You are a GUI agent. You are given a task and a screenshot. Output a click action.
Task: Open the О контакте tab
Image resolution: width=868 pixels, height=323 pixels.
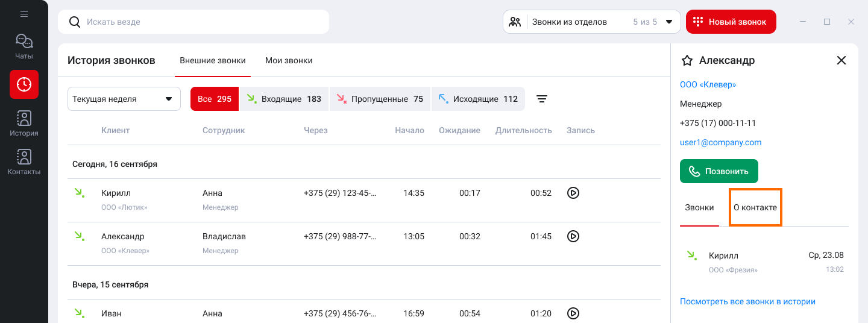click(x=755, y=207)
